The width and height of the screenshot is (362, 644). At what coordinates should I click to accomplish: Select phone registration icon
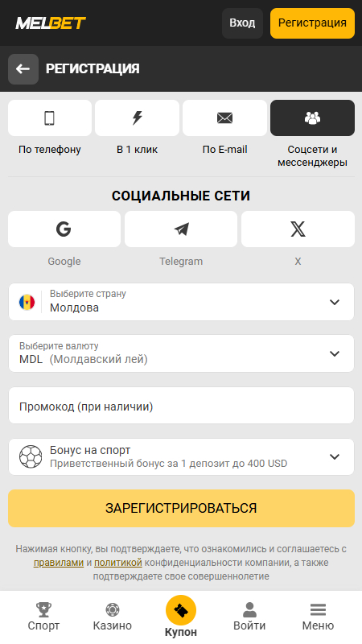[x=50, y=118]
